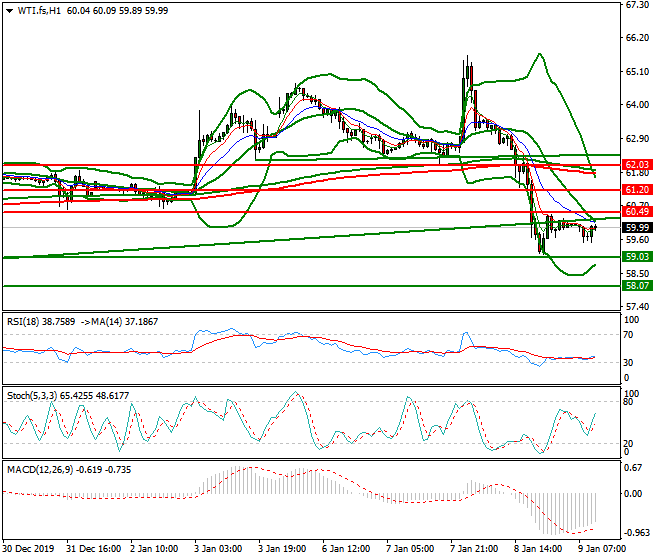The width and height of the screenshot is (660, 560).
Task: Click the RSI scale value 30
Action: (x=628, y=363)
